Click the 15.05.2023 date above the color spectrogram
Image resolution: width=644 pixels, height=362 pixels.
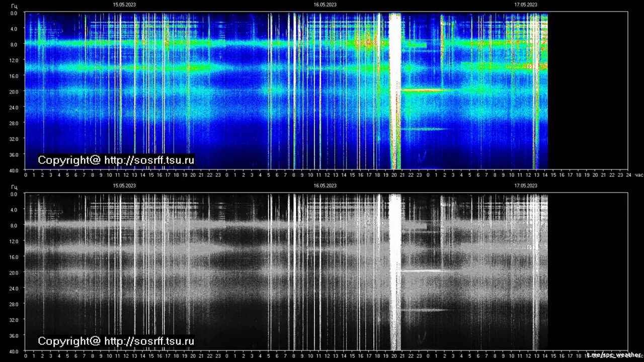coord(124,5)
